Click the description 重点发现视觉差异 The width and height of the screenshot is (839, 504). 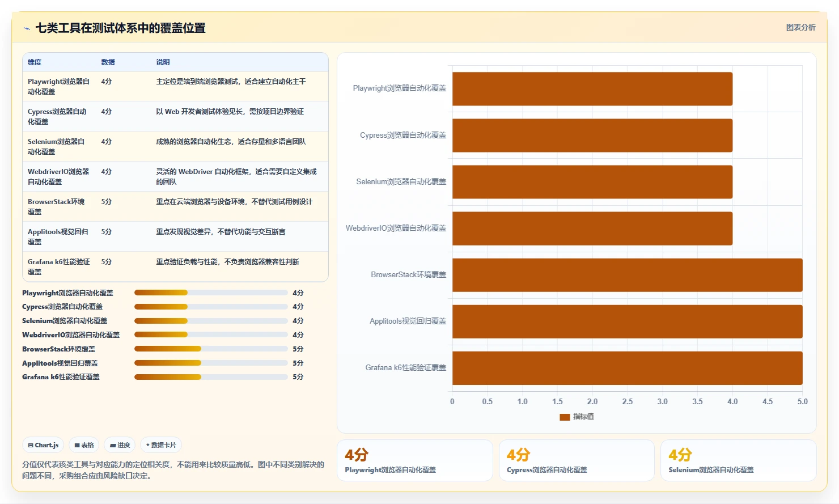(x=221, y=232)
